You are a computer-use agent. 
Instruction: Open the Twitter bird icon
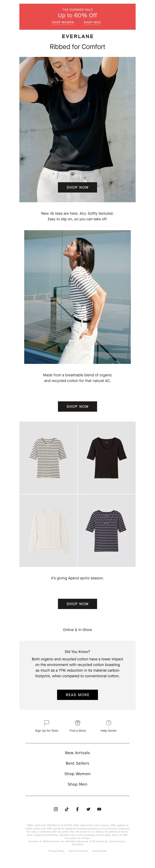(88, 809)
